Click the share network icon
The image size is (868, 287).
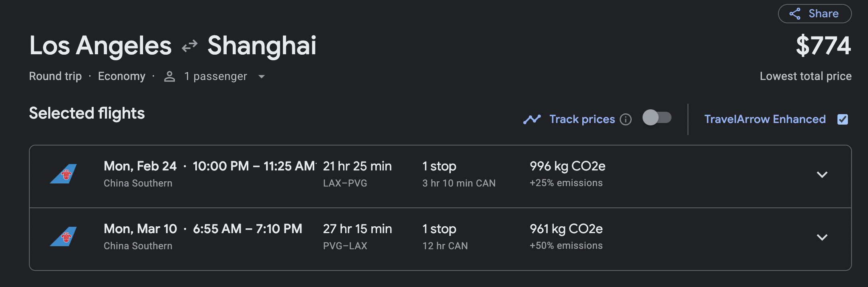pyautogui.click(x=795, y=14)
